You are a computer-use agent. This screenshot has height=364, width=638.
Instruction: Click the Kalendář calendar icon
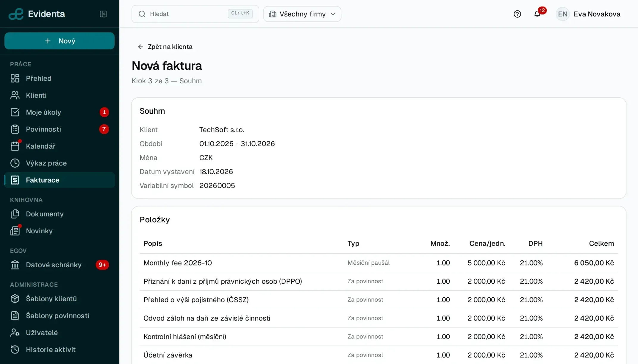[x=15, y=146]
